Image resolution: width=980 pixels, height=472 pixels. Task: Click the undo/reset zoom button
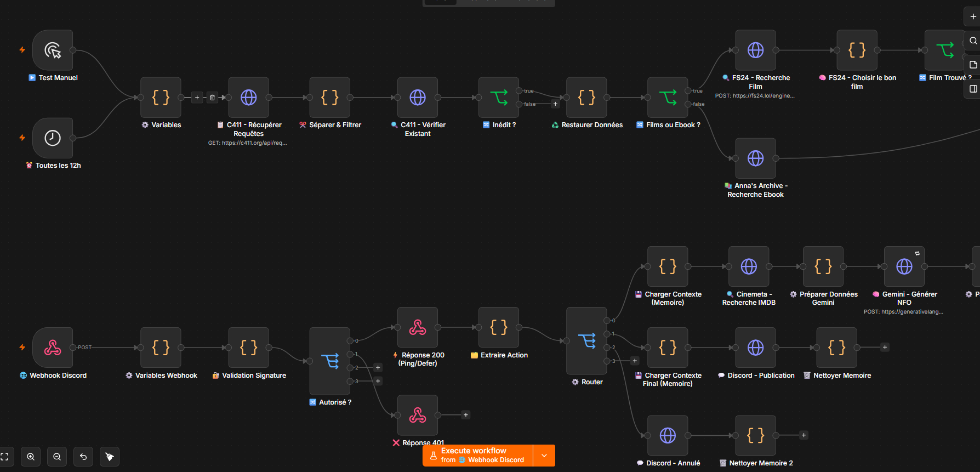coord(83,457)
